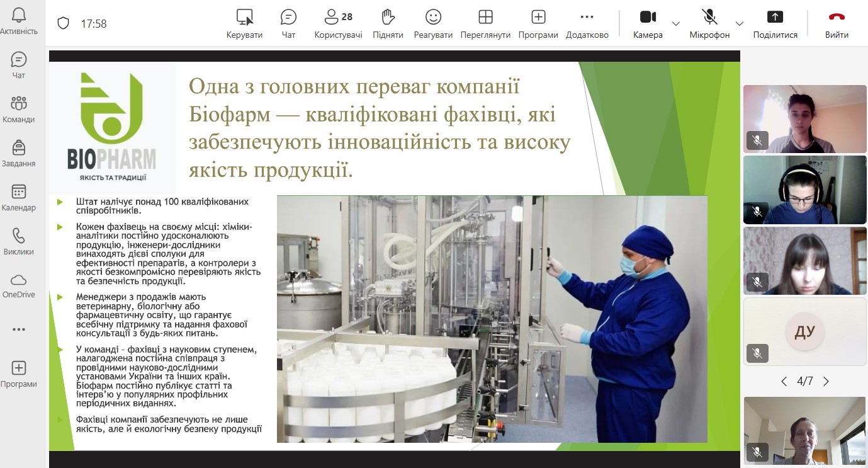Expand the sidebar three-dots more apps

19,329
